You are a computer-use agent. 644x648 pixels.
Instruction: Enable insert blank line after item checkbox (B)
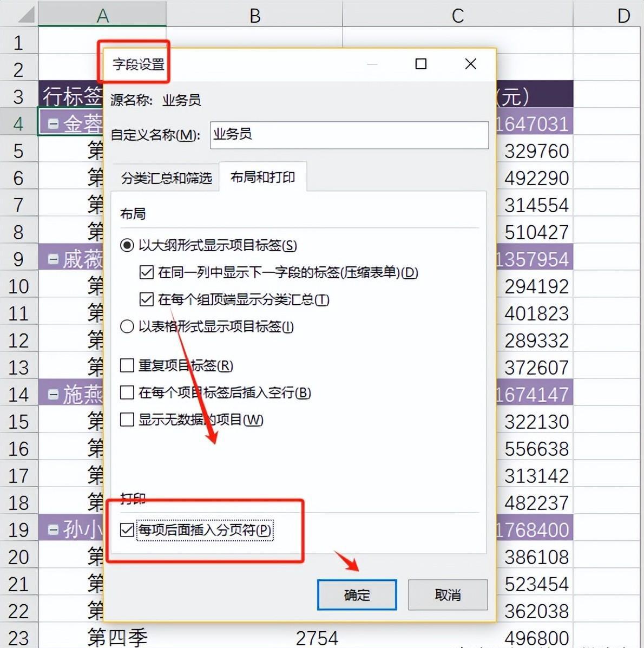[x=127, y=392]
